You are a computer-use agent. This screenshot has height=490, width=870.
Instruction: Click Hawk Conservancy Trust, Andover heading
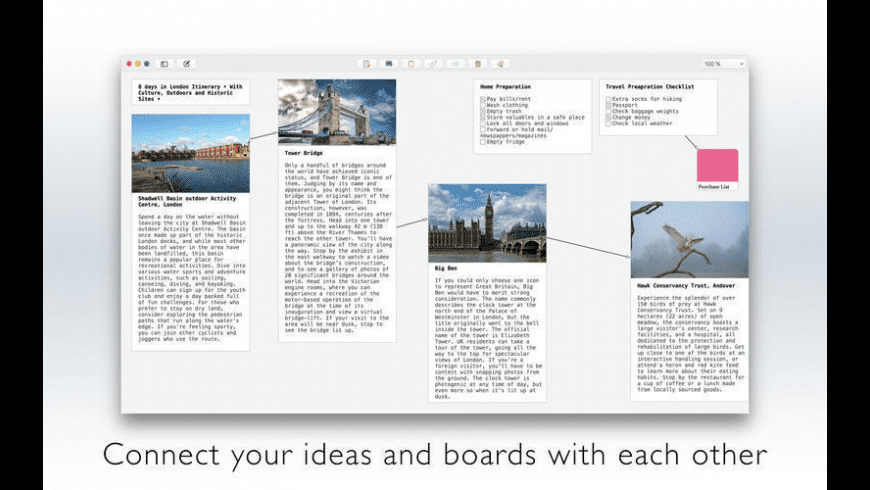(686, 286)
